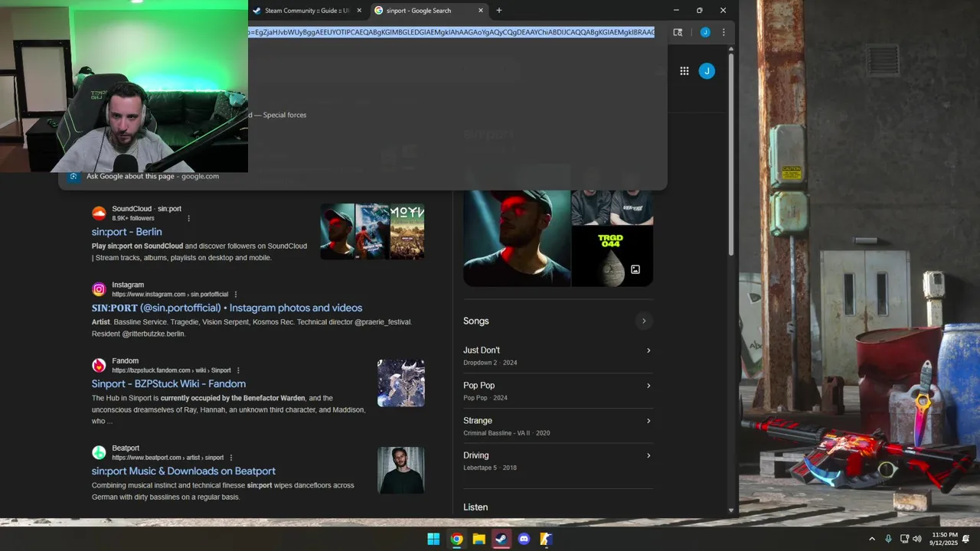Click the SoundCloud favicon in results
The height and width of the screenshot is (551, 980).
click(x=99, y=213)
